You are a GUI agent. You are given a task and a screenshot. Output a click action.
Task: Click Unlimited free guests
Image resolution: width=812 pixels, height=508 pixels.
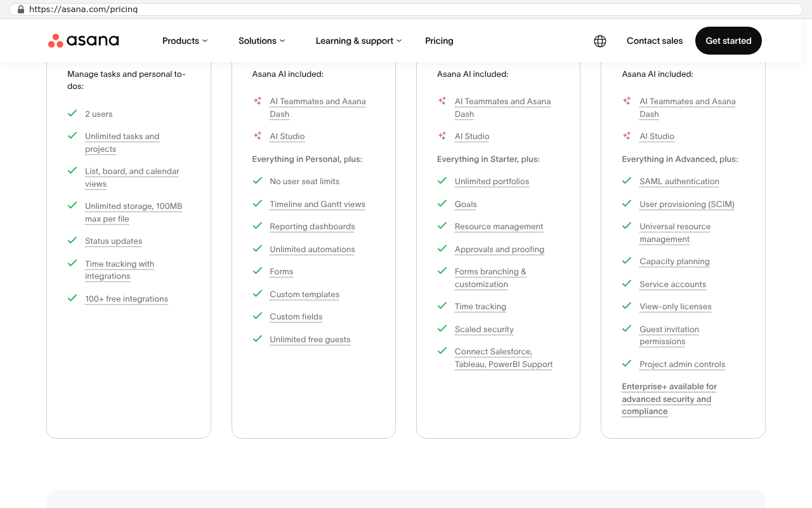[310, 340]
